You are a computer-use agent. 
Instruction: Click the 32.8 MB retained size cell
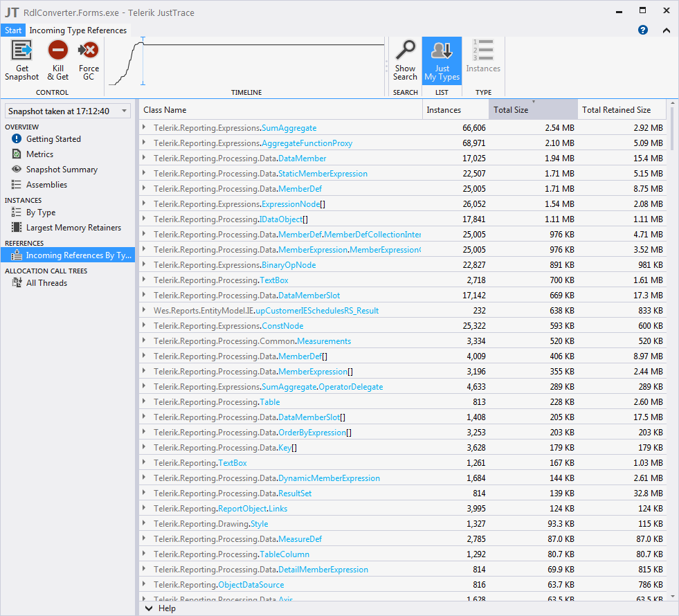(648, 493)
